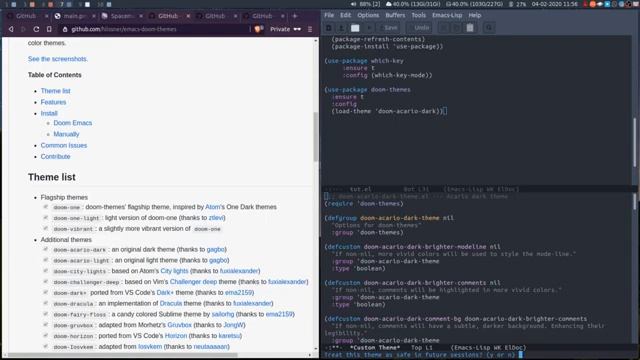Click Emacs Paste clipboard icon

click(x=470, y=28)
